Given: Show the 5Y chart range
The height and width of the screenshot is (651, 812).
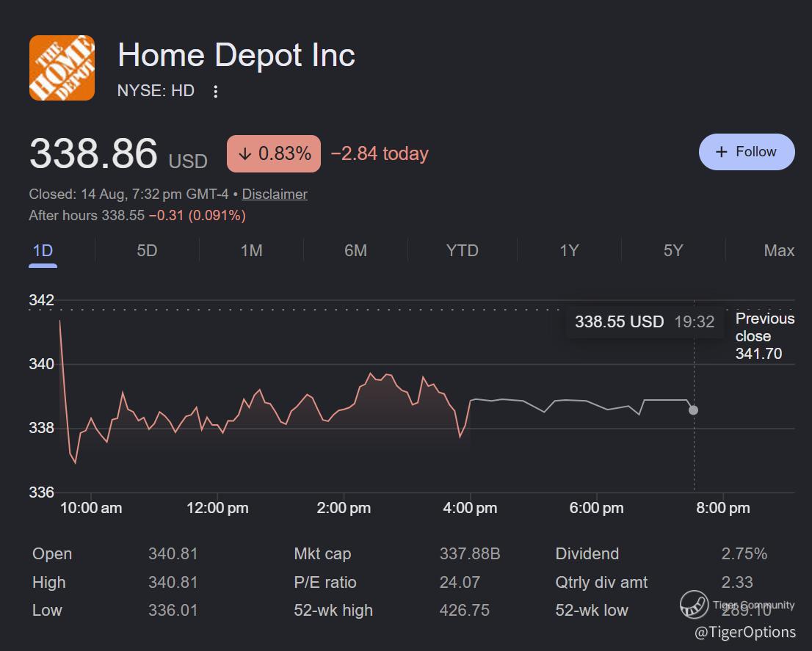Looking at the screenshot, I should coord(673,251).
